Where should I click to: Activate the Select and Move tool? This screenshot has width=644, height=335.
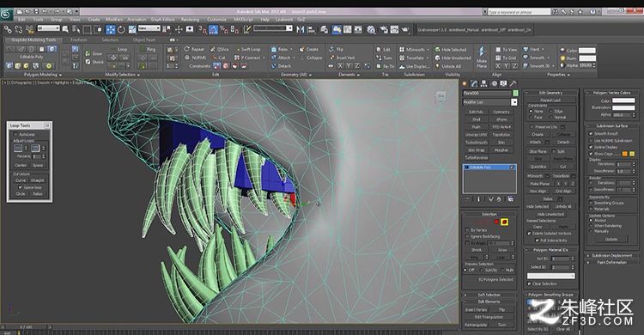111,29
